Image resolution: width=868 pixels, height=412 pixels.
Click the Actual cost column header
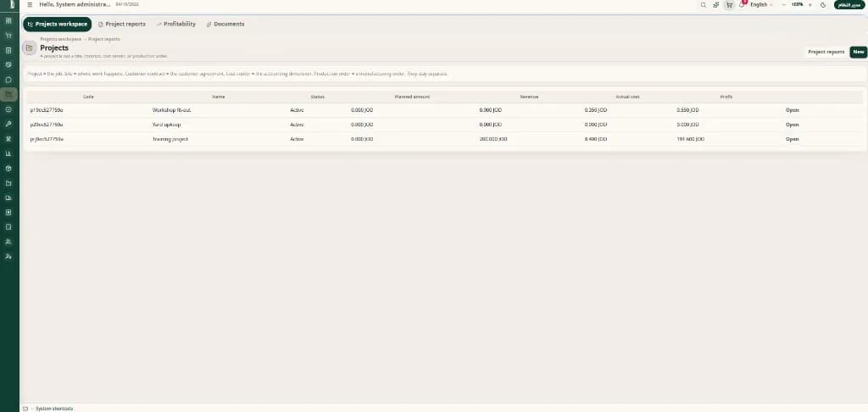click(628, 97)
